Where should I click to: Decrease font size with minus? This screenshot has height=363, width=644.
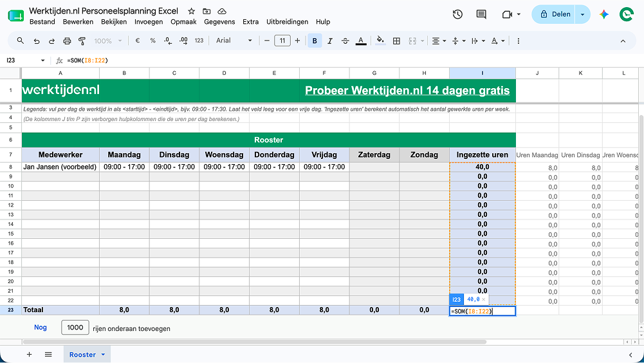tap(267, 41)
